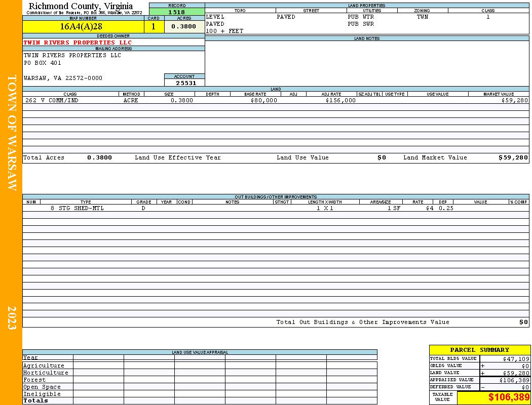Click the ACRE method cell

tap(131, 100)
